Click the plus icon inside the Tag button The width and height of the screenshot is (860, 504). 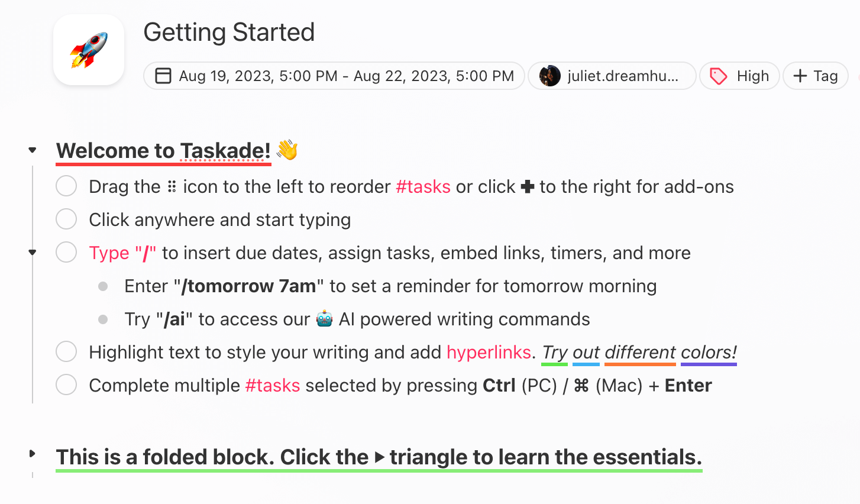pyautogui.click(x=800, y=76)
